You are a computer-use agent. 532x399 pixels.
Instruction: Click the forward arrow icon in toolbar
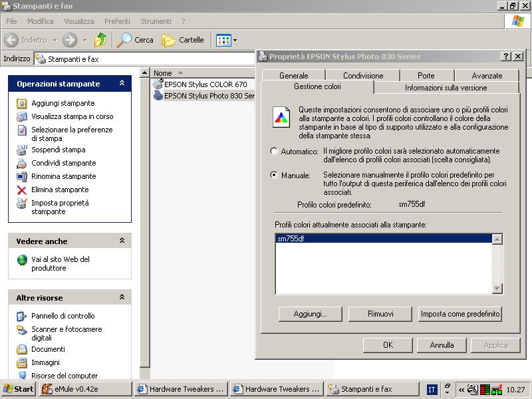tap(70, 40)
